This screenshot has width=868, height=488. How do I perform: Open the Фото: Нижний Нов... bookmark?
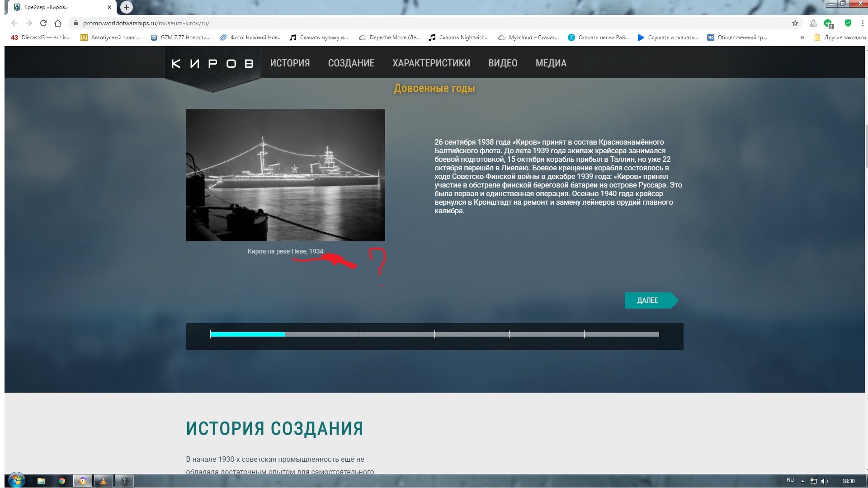pyautogui.click(x=251, y=38)
